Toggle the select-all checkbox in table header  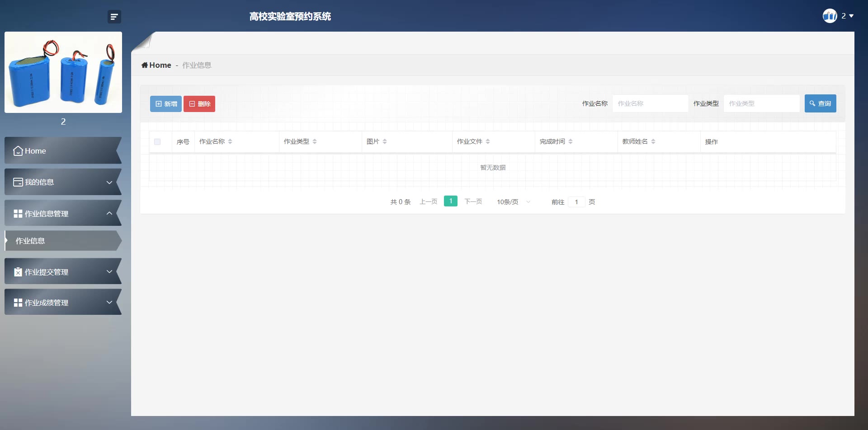[x=157, y=142]
